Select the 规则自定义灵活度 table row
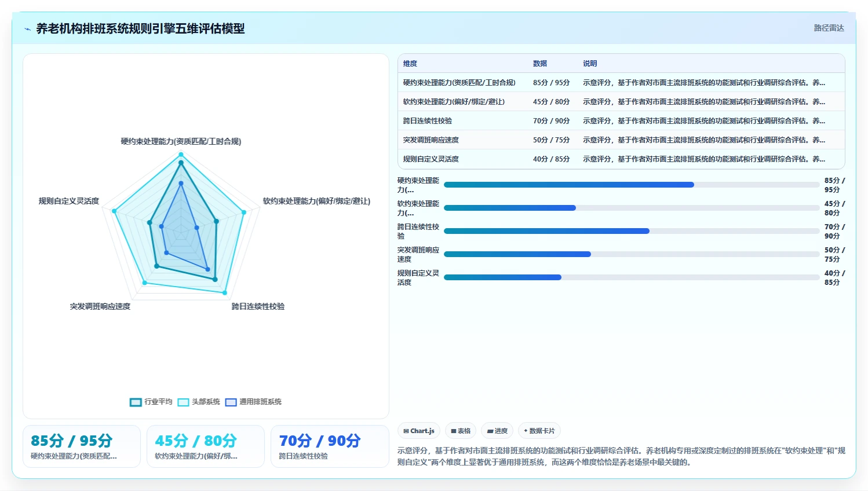This screenshot has width=868, height=491. point(621,159)
